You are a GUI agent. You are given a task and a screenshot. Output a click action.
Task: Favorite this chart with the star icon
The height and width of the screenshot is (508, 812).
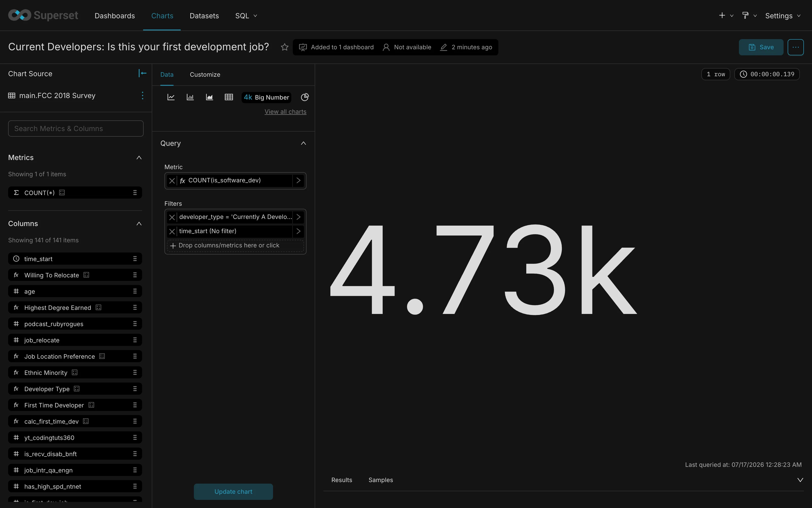(x=284, y=47)
